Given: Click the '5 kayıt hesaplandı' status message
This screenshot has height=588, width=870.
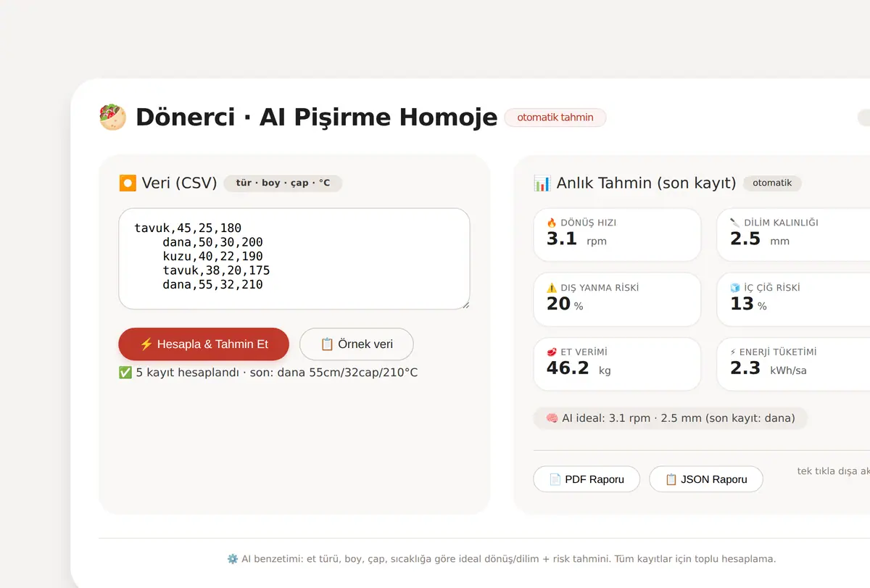Looking at the screenshot, I should tap(268, 373).
